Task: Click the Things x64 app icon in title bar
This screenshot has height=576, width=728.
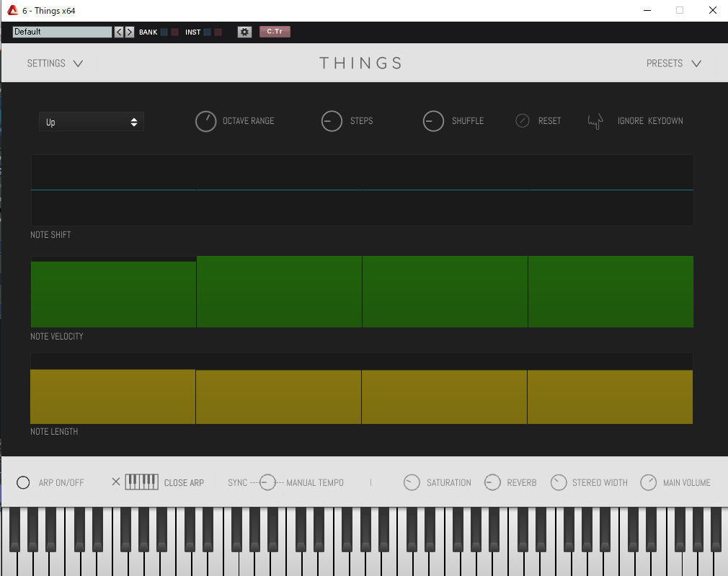Action: pyautogui.click(x=12, y=10)
